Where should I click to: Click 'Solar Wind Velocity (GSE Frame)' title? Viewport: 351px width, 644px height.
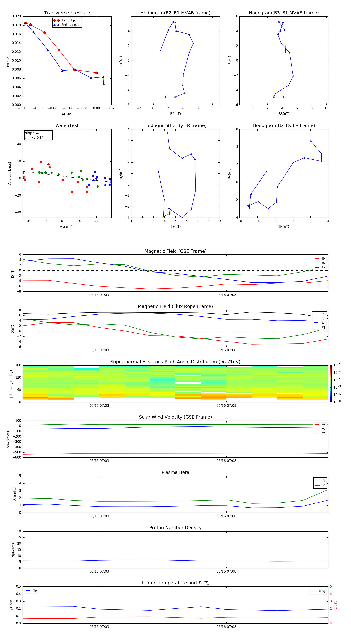coord(175,417)
